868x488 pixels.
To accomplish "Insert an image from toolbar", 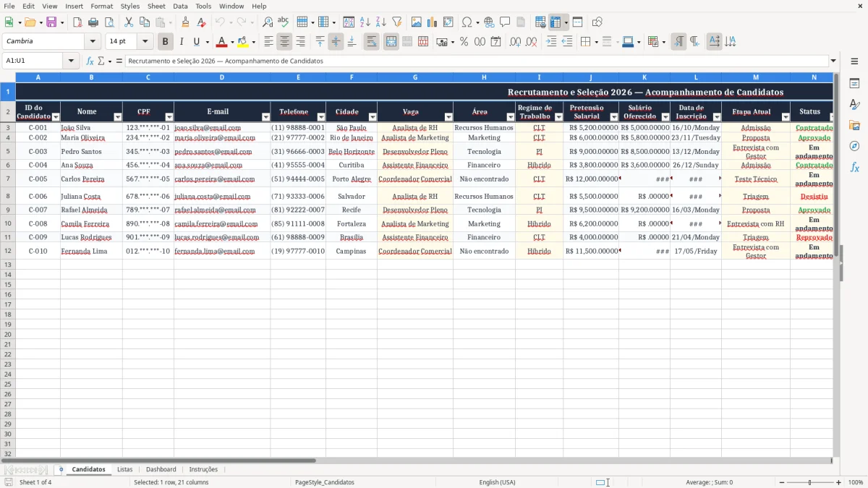I will (x=417, y=22).
